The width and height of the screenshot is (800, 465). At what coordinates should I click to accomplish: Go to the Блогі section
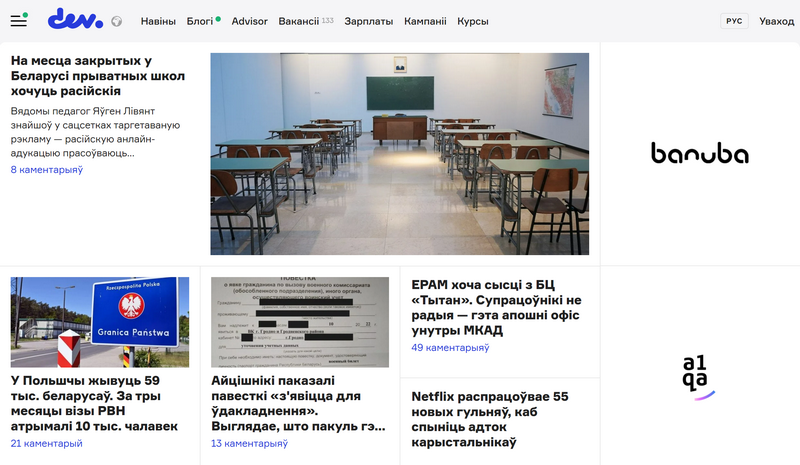coord(200,21)
